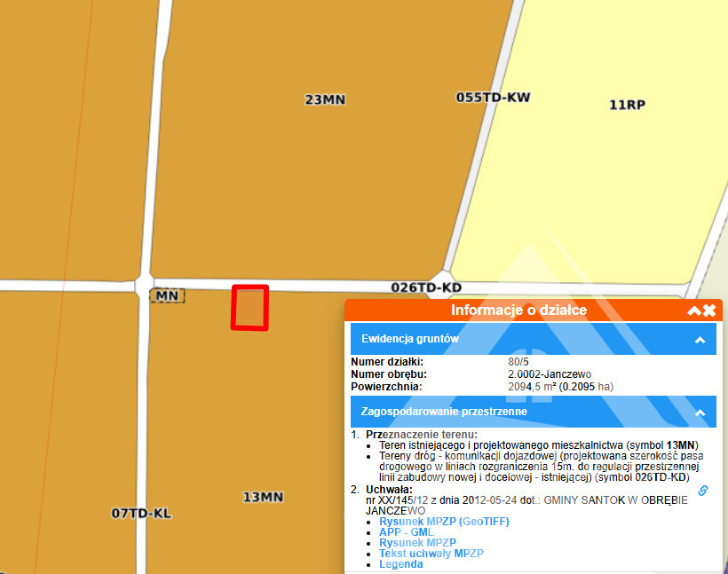Viewport: 728px width, 574px height.
Task: Click the resolution text nr XX/145/12
Action: click(x=397, y=500)
